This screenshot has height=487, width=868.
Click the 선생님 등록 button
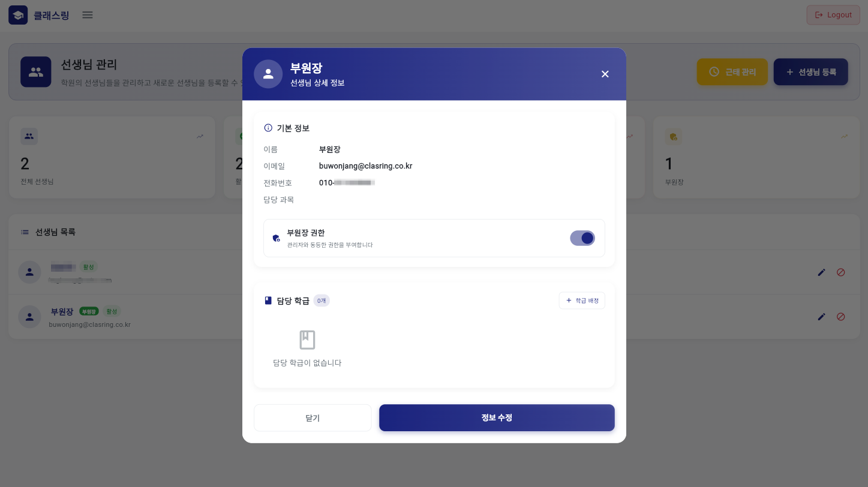pyautogui.click(x=811, y=72)
